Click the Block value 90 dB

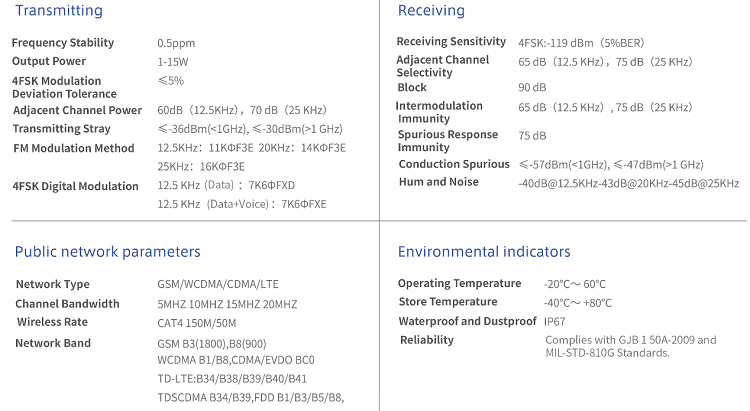[x=532, y=88]
